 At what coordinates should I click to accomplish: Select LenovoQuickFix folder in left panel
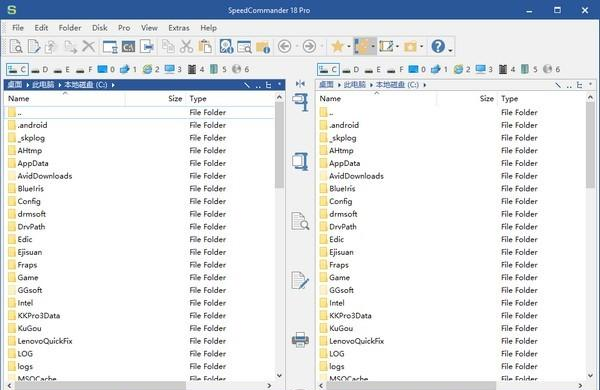(45, 341)
